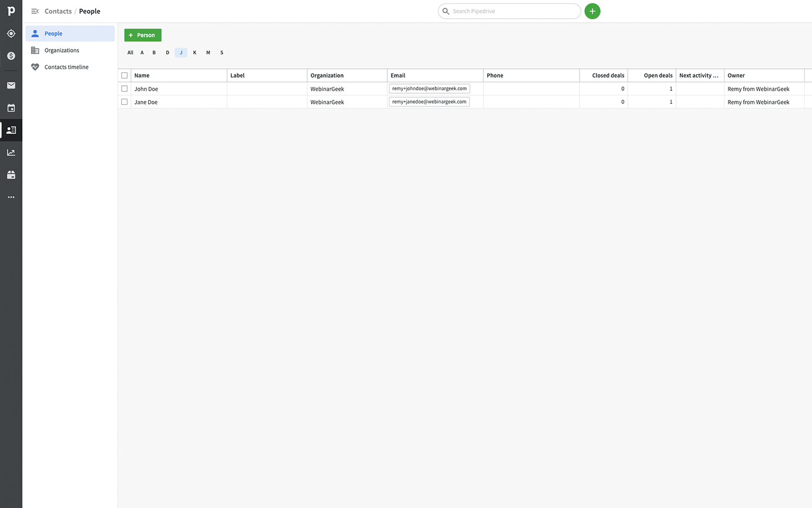Click the search magnifier icon
Screen dimensions: 812x508
coord(445,11)
